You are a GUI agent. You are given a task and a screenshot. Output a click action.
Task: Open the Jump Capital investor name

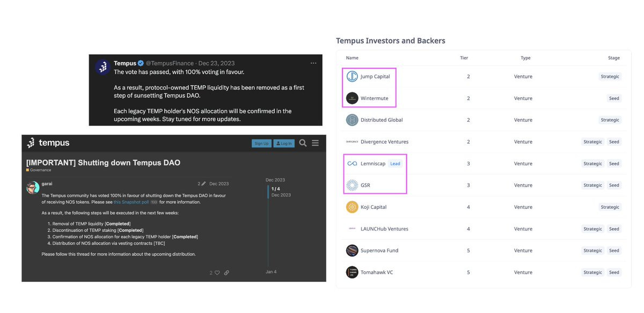[375, 77]
